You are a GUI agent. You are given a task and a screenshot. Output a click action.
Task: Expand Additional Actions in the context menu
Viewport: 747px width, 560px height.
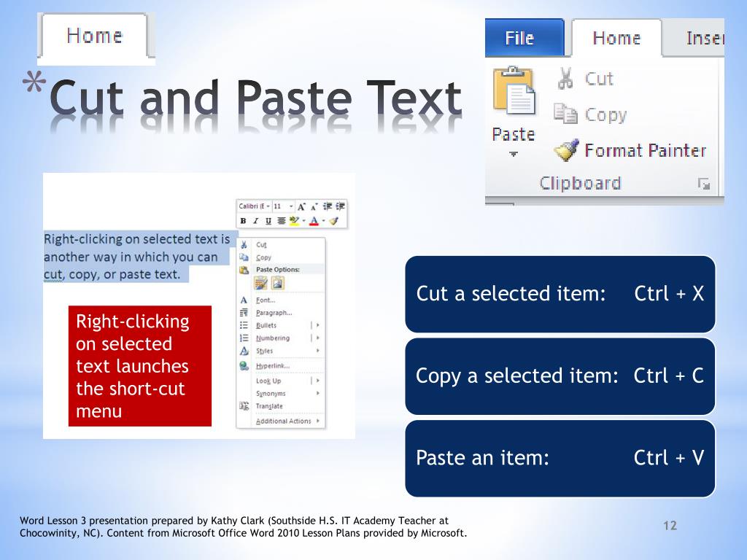click(281, 421)
